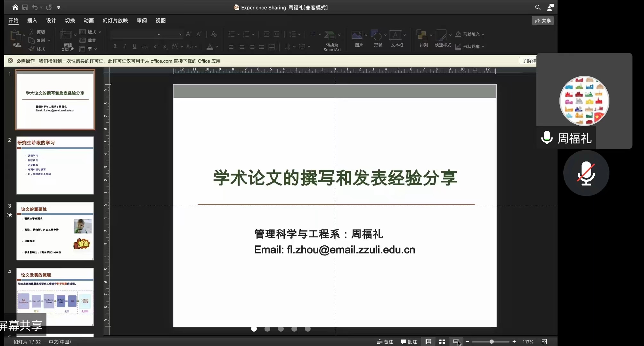Viewport: 644px width, 346px height.
Task: Click the Share (共享) button
Action: 542,21
